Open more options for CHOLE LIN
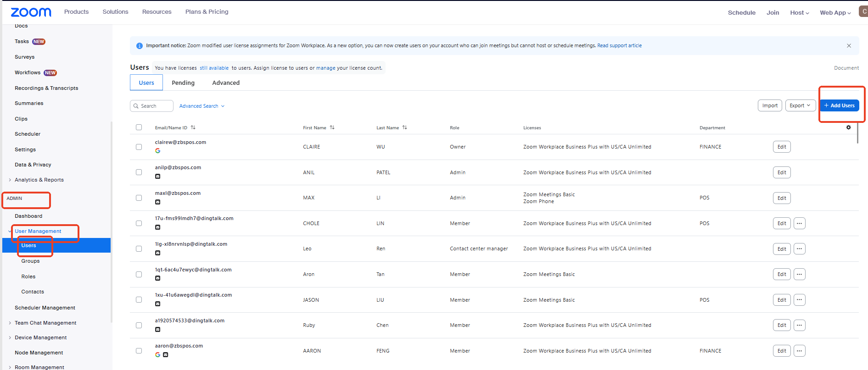The width and height of the screenshot is (868, 370). (799, 223)
